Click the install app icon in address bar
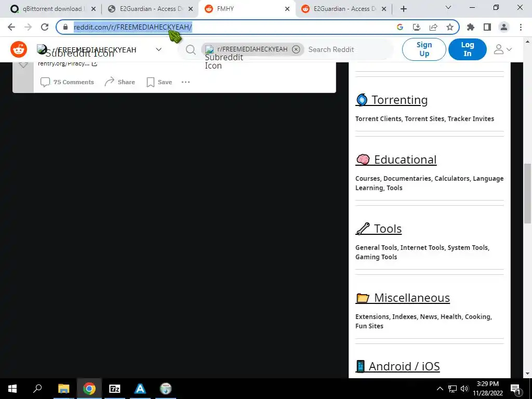Image resolution: width=532 pixels, height=399 pixels. click(417, 27)
